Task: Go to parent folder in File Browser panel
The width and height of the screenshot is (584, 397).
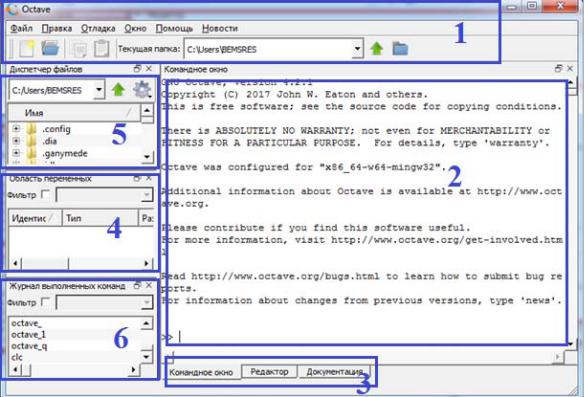Action: click(x=118, y=90)
